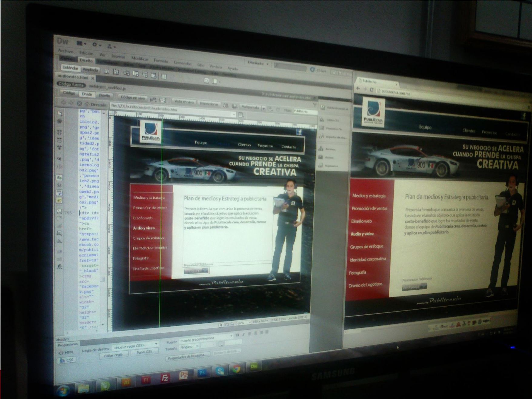Toggle Código en vivo
The height and width of the screenshot is (399, 532).
click(x=133, y=98)
